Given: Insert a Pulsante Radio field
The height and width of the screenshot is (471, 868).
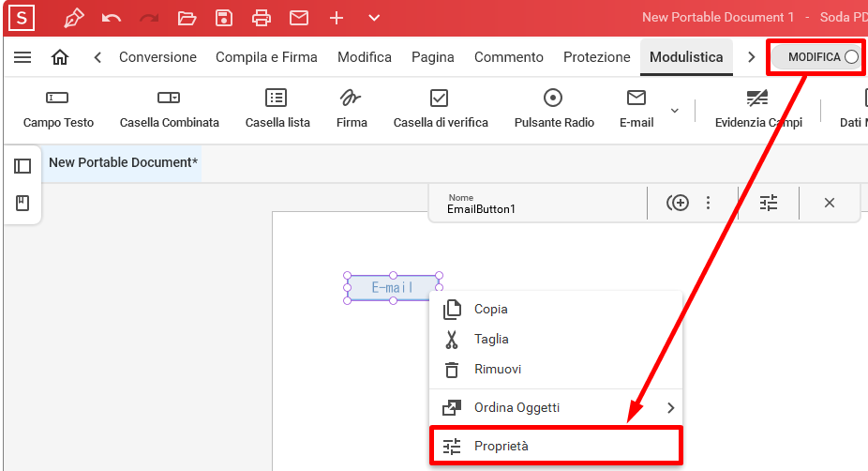Looking at the screenshot, I should tap(554, 109).
